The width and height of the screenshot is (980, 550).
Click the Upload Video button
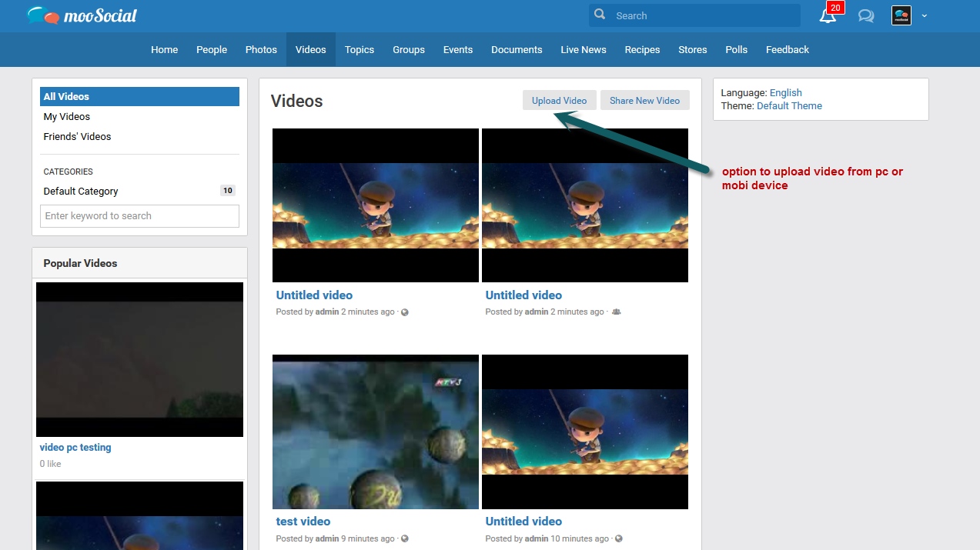[x=559, y=100]
